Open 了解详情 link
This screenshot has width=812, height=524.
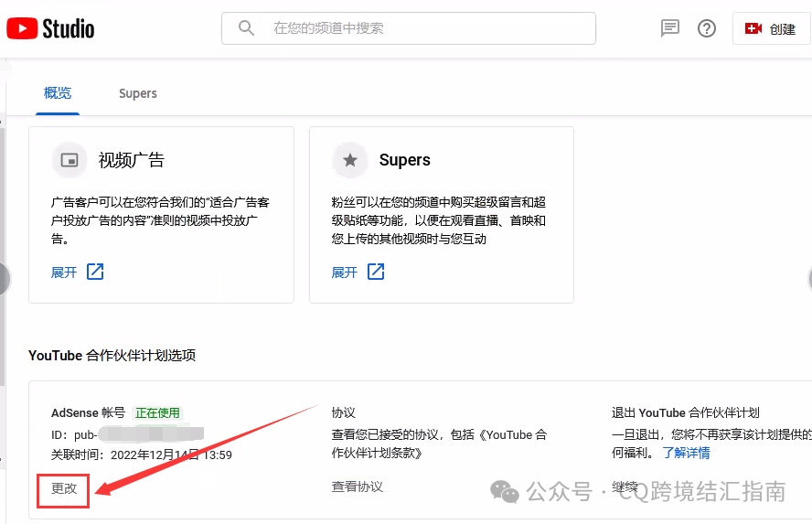pyautogui.click(x=686, y=453)
